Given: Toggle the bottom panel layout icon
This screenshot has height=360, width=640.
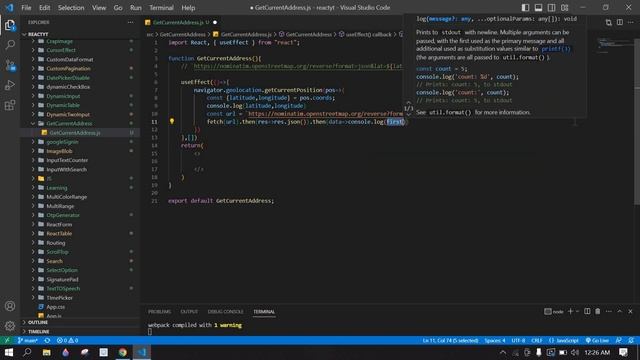Looking at the screenshot, I should click(x=538, y=8).
